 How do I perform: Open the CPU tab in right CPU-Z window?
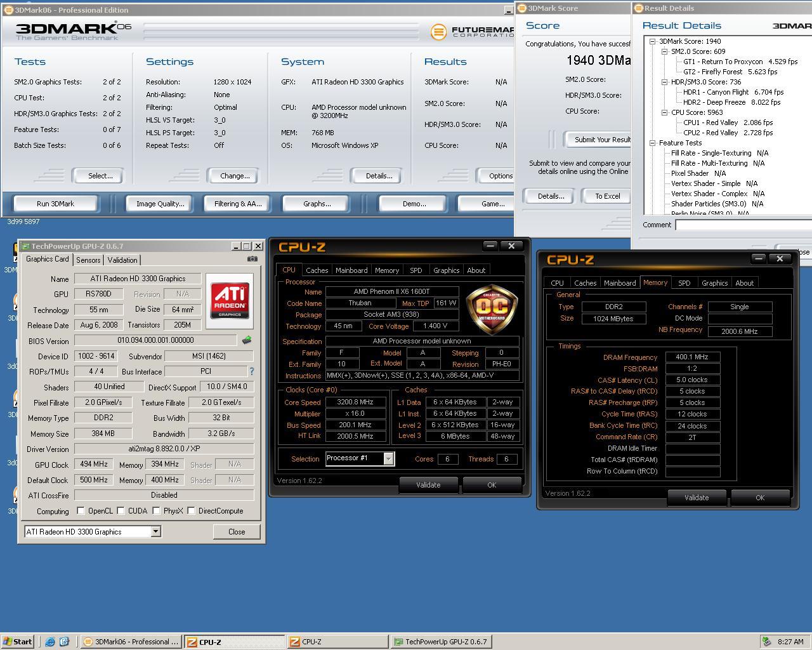point(557,283)
